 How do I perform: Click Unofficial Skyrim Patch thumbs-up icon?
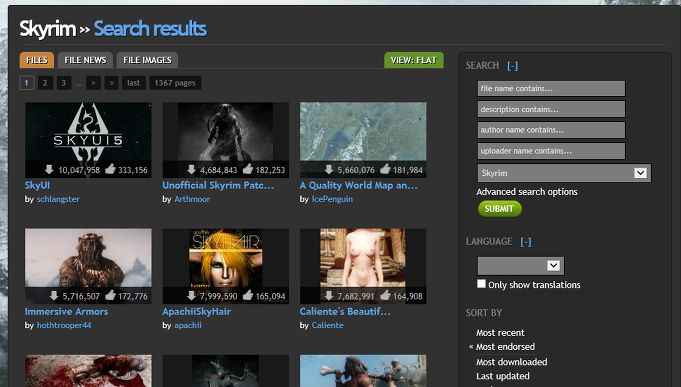[248, 169]
